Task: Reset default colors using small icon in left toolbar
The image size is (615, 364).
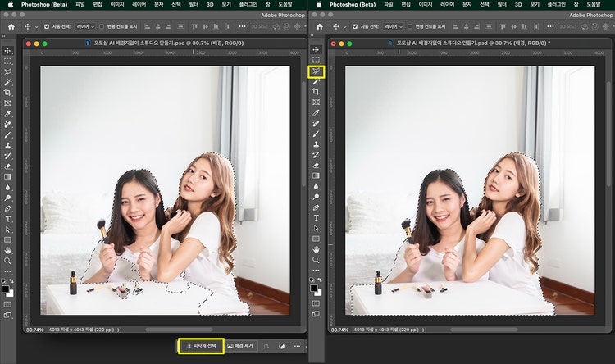Action: [3, 281]
